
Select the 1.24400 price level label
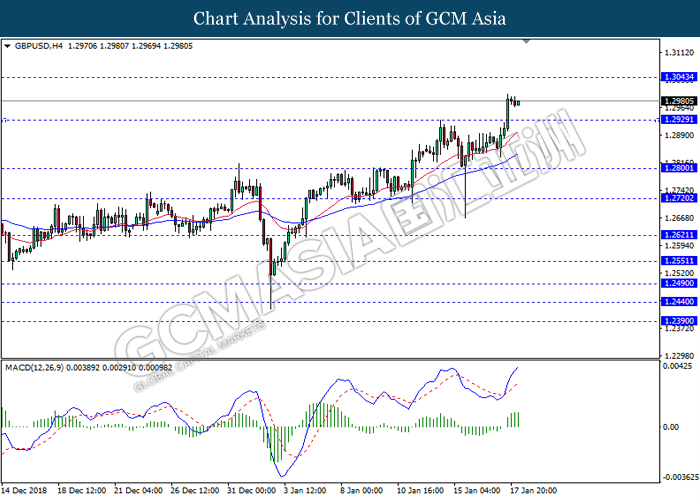(679, 302)
